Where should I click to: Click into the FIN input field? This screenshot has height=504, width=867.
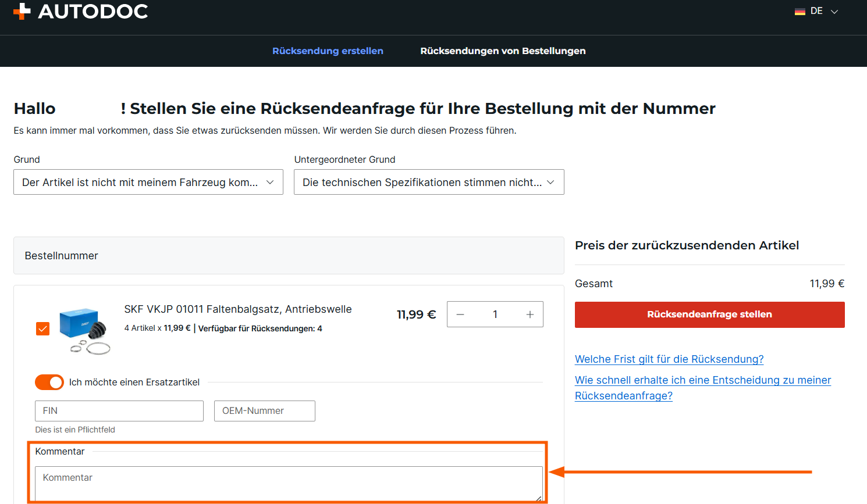click(119, 411)
